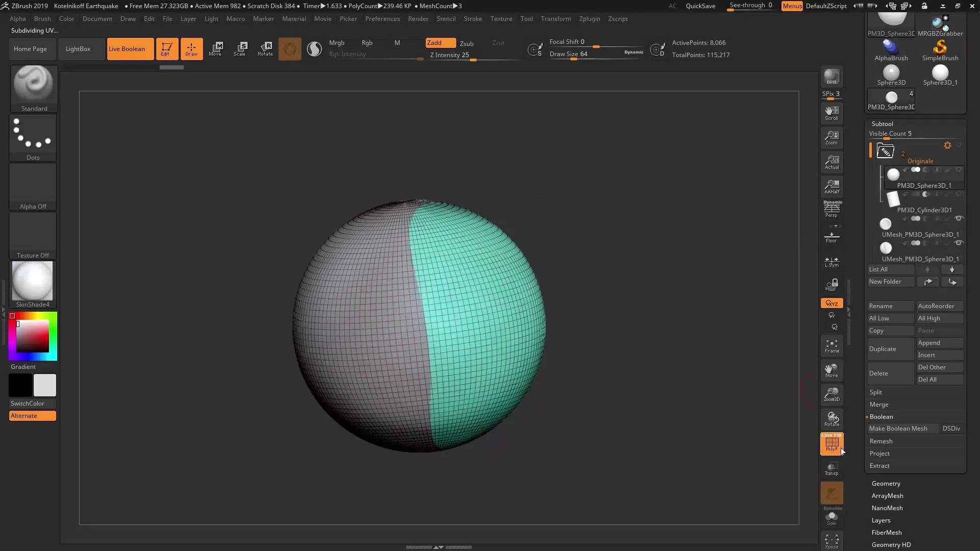Open the SkinShade4 material selector
This screenshot has width=980, height=551.
(33, 284)
